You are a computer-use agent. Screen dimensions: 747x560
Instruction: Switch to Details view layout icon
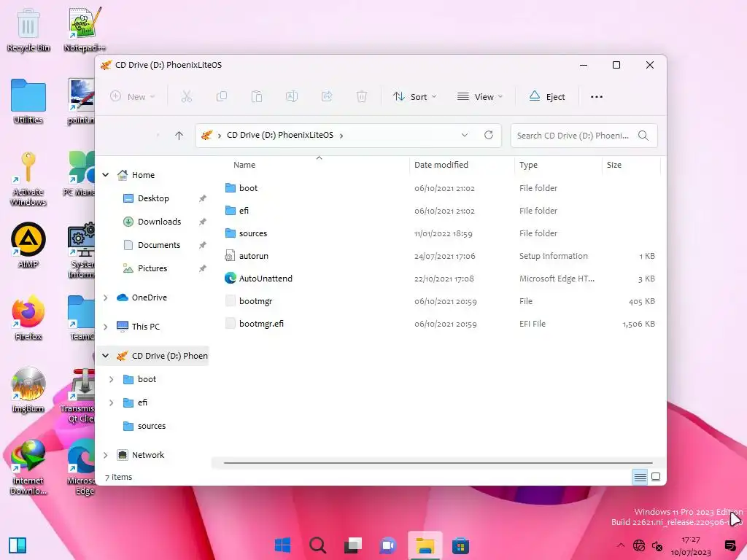pos(640,477)
